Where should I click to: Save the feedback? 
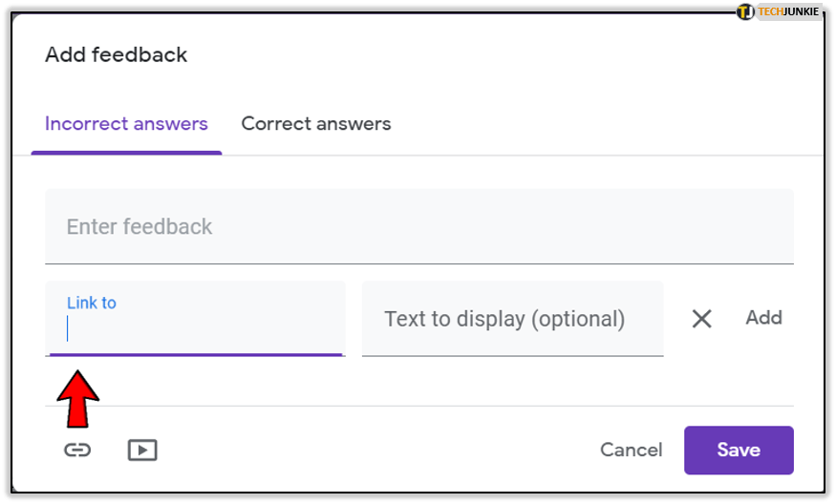tap(738, 450)
